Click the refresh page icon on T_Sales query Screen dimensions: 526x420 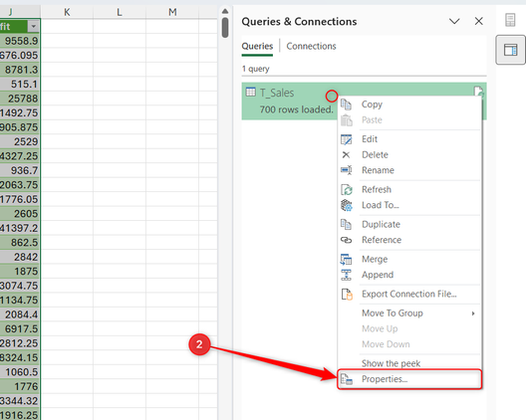point(479,92)
